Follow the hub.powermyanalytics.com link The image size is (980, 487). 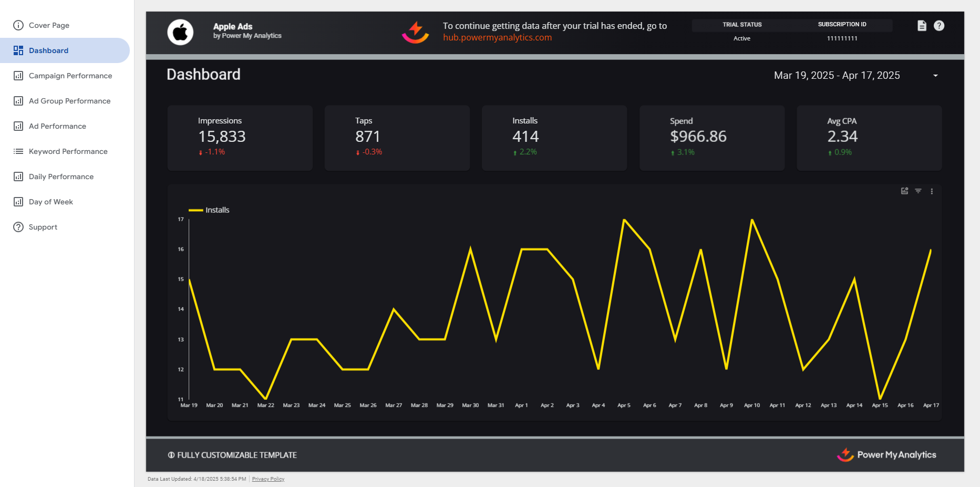[x=497, y=38]
